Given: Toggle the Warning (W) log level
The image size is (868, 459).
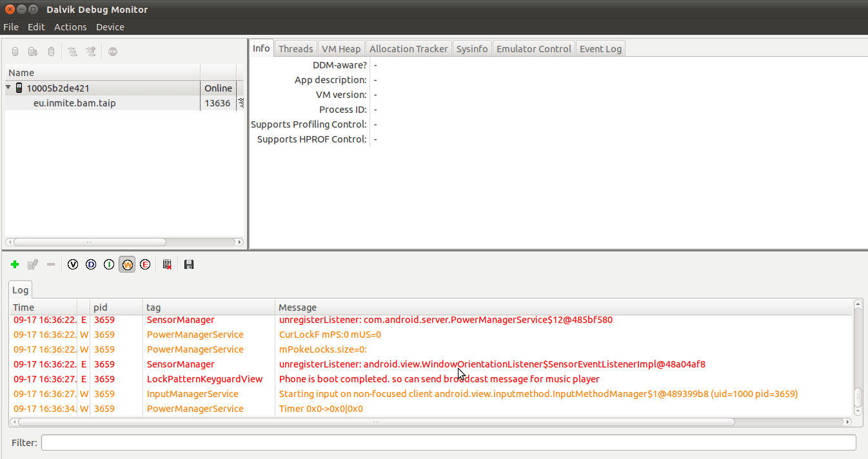Looking at the screenshot, I should 127,264.
